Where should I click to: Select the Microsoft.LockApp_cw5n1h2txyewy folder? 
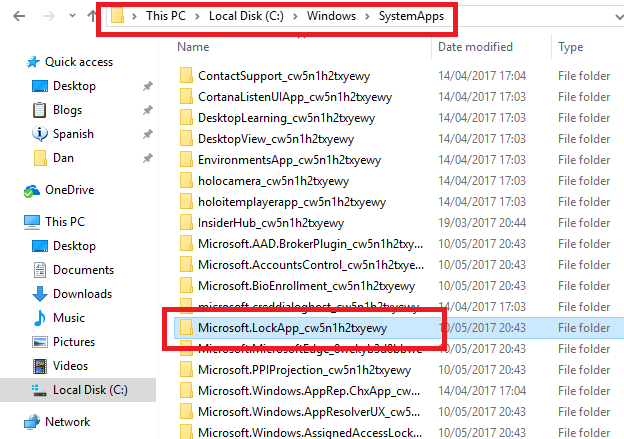pos(292,328)
